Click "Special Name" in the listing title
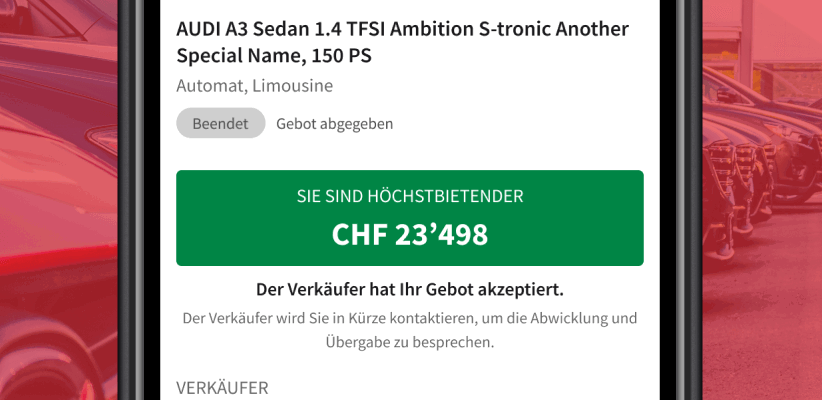The height and width of the screenshot is (400, 822). (238, 56)
